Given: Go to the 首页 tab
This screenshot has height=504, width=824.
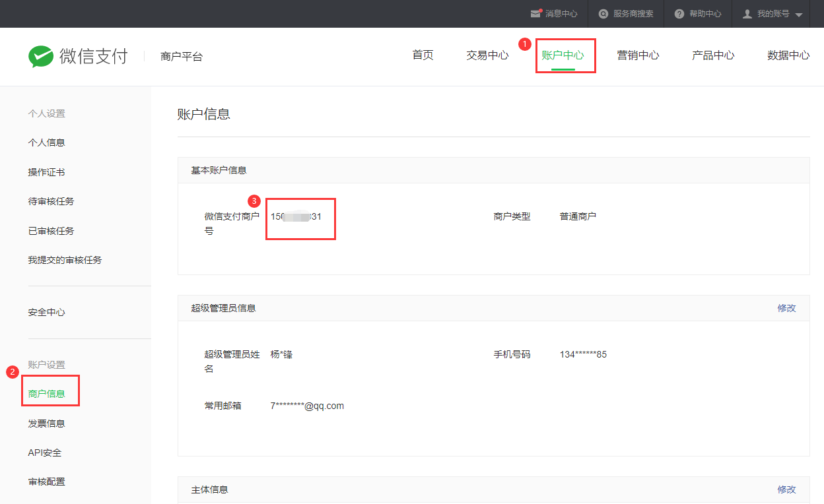Looking at the screenshot, I should [x=423, y=55].
